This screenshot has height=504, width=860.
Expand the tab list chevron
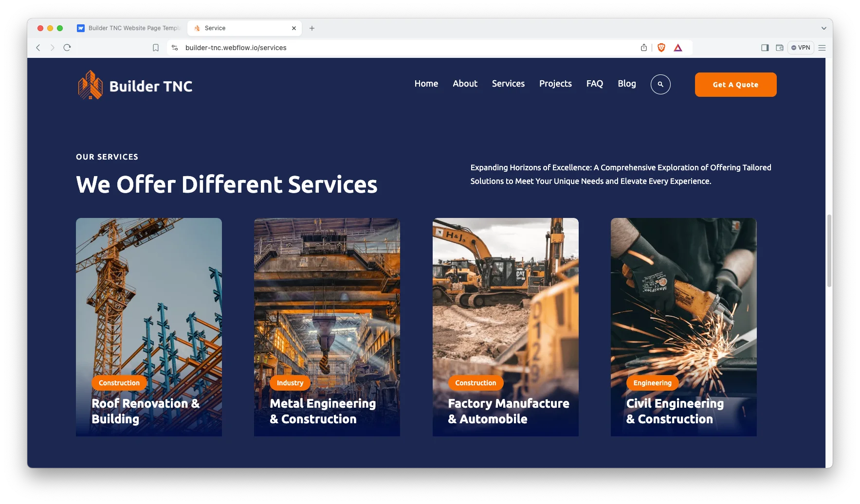click(823, 28)
